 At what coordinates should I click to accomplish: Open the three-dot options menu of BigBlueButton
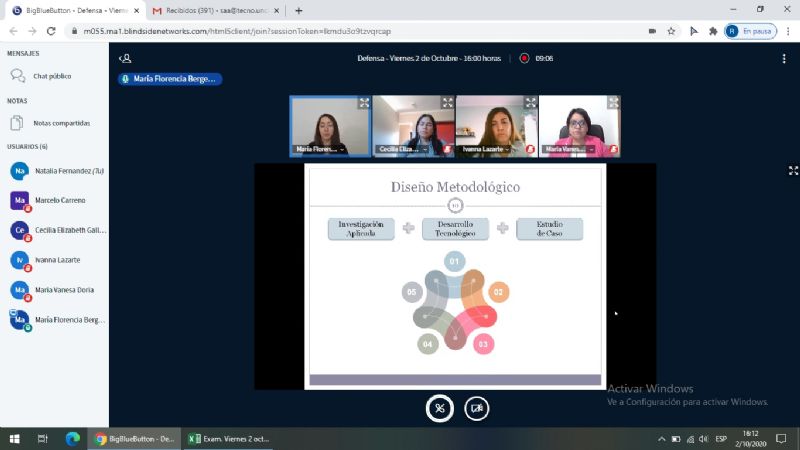tap(783, 58)
